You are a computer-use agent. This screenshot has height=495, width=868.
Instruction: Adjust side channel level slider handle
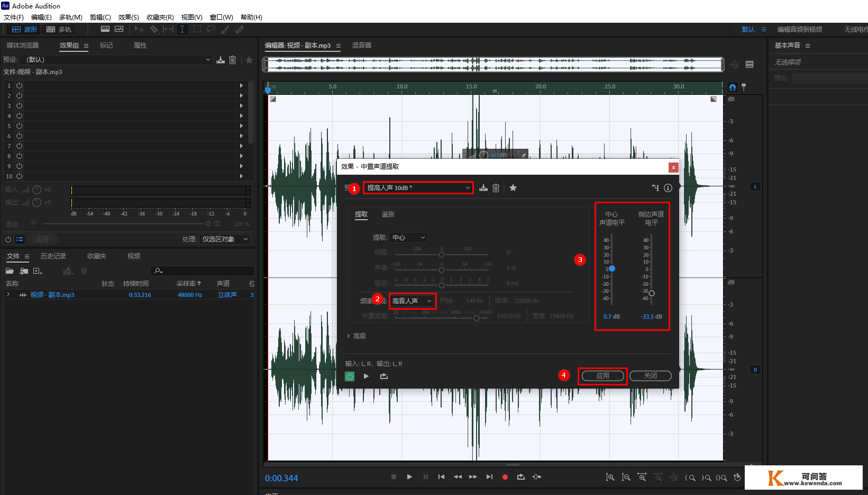652,293
